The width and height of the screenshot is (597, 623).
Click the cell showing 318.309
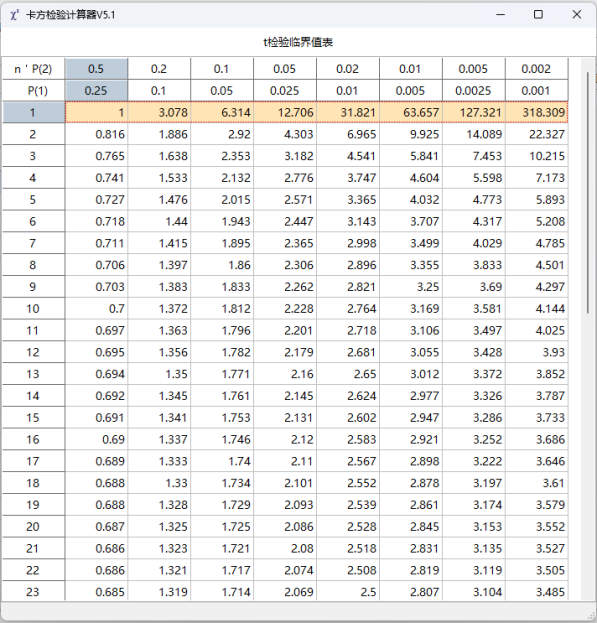537,112
